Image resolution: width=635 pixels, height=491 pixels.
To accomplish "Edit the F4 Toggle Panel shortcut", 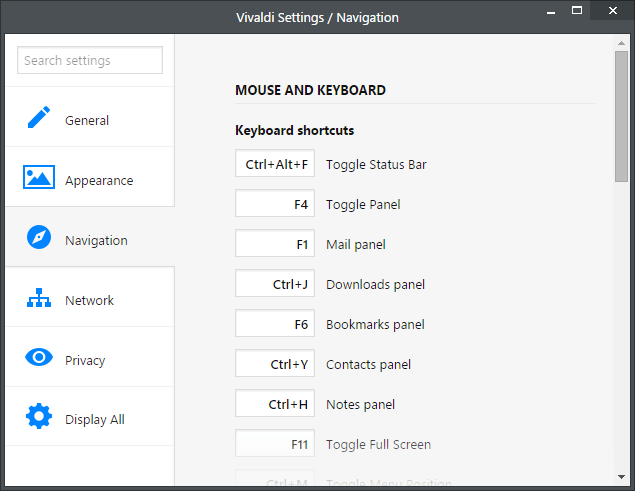I will pyautogui.click(x=275, y=203).
